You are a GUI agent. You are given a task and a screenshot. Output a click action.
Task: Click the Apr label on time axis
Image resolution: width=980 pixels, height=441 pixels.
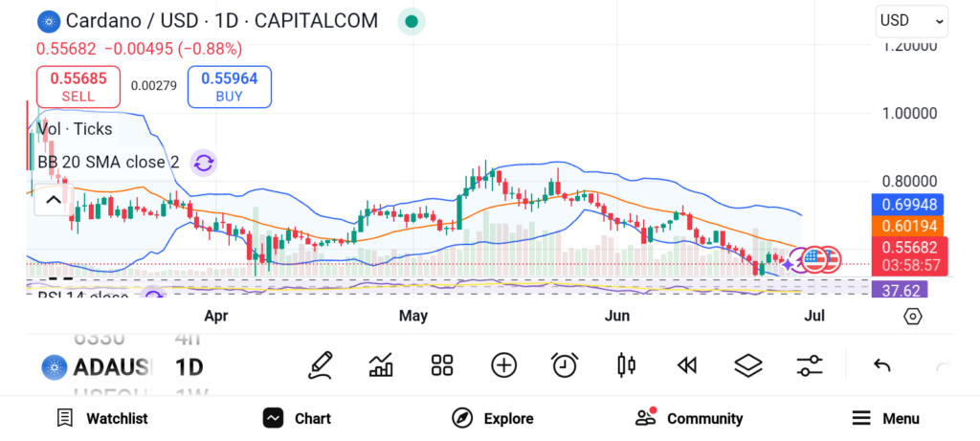tap(216, 316)
